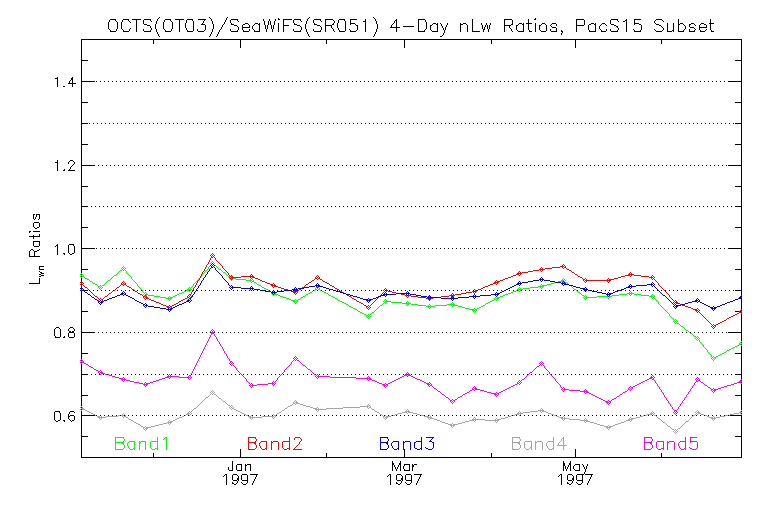The height and width of the screenshot is (512, 768).
Task: Select the magenta Band5 legend label
Action: coord(671,444)
